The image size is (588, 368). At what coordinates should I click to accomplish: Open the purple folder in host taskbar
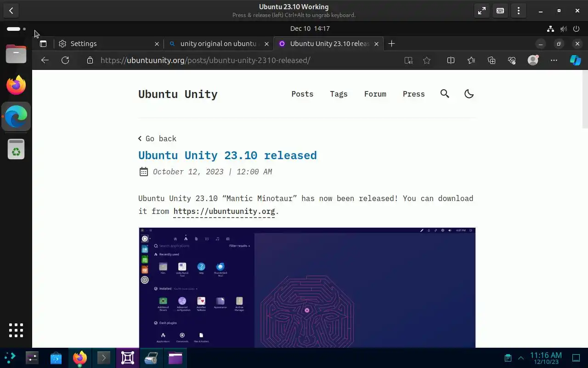pyautogui.click(x=175, y=358)
